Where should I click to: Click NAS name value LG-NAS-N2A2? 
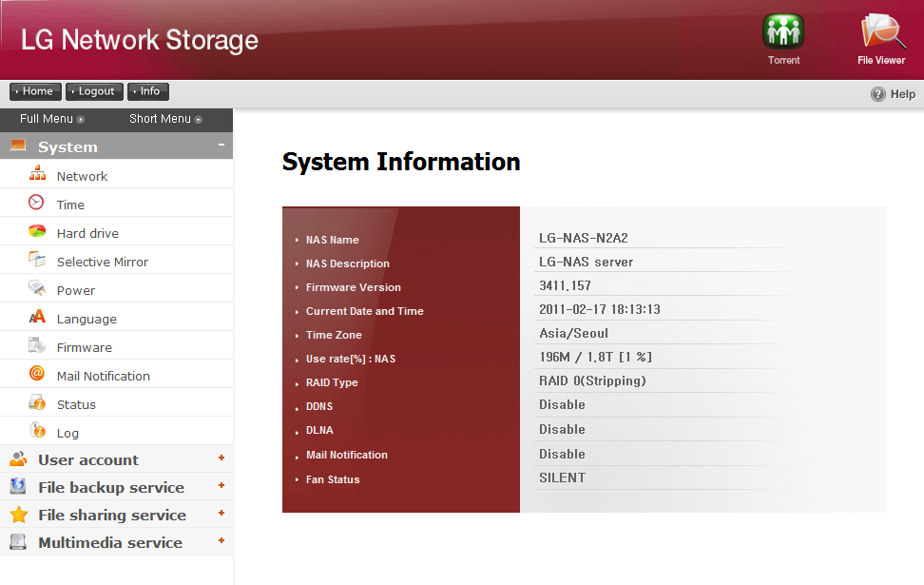(x=584, y=238)
